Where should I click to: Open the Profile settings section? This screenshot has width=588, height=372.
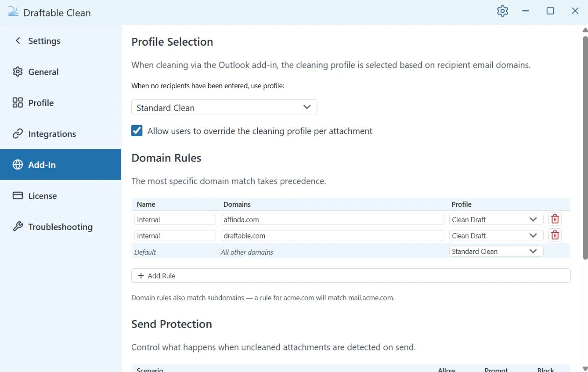61,103
